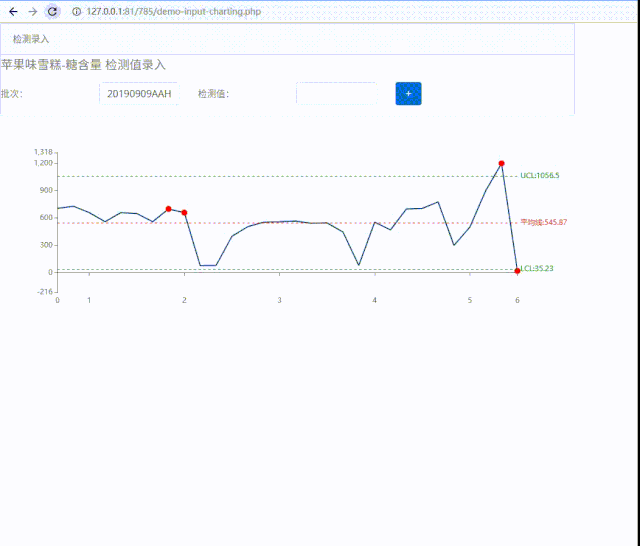Click the heading 苹果味雪糕-糖含量 检测值录入
The width and height of the screenshot is (640, 546).
click(83, 65)
